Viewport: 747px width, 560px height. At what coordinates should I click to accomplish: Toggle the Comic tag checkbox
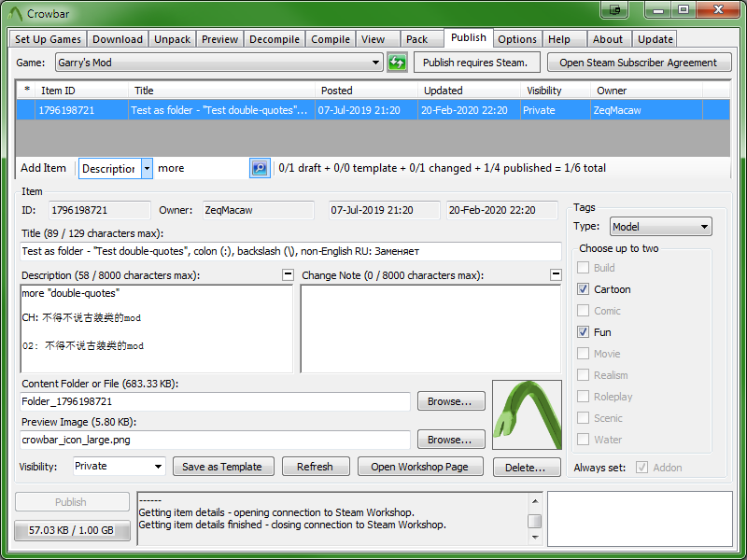[x=583, y=311]
